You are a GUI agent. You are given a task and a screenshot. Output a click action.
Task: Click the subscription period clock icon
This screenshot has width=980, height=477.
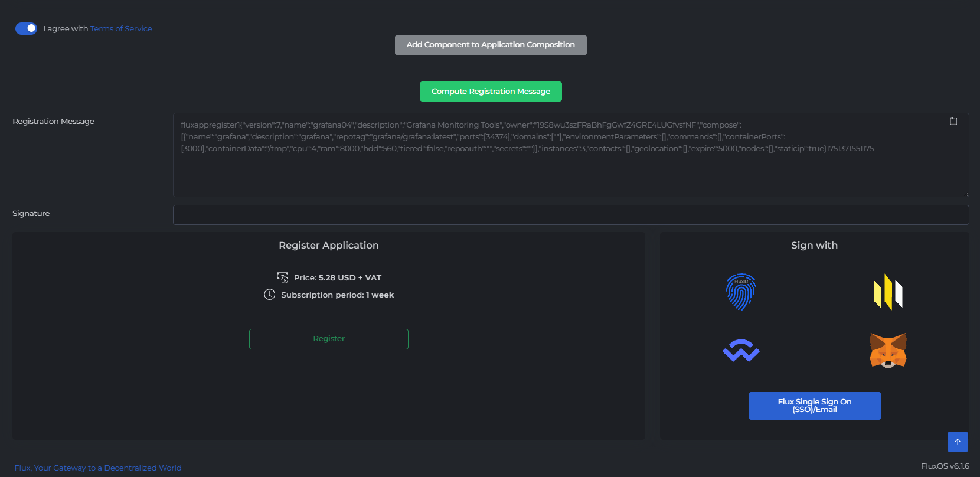click(x=270, y=295)
